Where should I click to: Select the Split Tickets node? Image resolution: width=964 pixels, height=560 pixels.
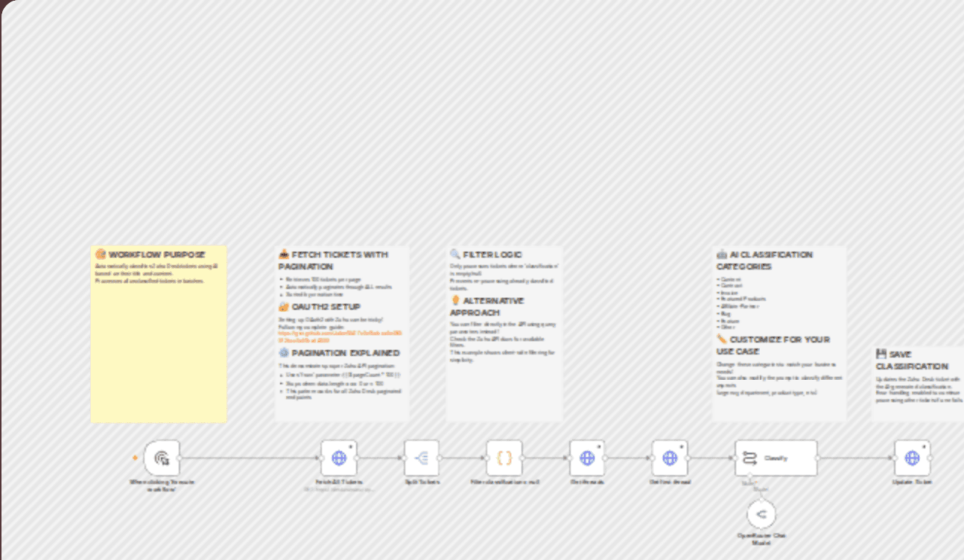coord(422,458)
